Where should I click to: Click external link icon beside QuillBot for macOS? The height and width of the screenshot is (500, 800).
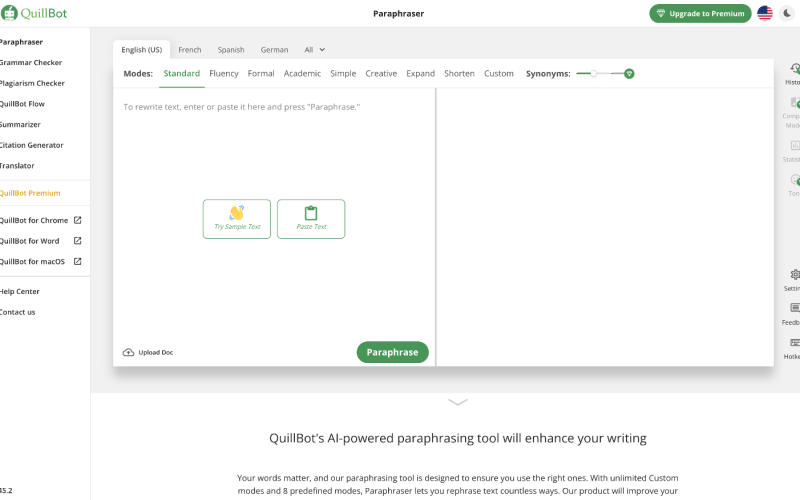78,261
